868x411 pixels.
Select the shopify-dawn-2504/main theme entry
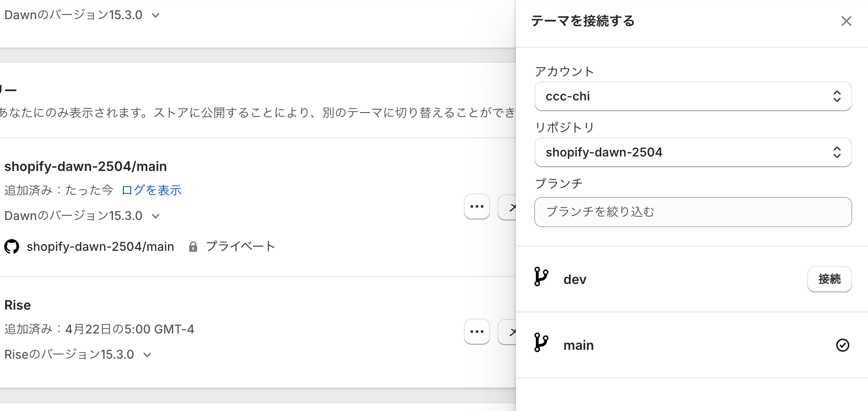coord(85,166)
